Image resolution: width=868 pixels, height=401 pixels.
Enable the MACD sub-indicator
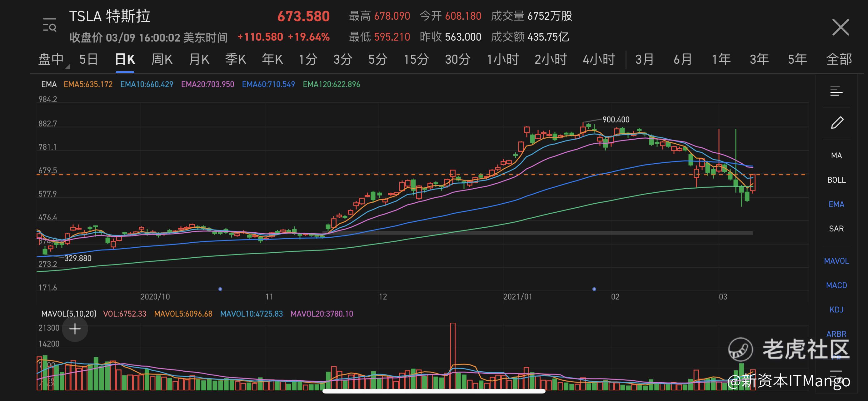[x=836, y=285]
